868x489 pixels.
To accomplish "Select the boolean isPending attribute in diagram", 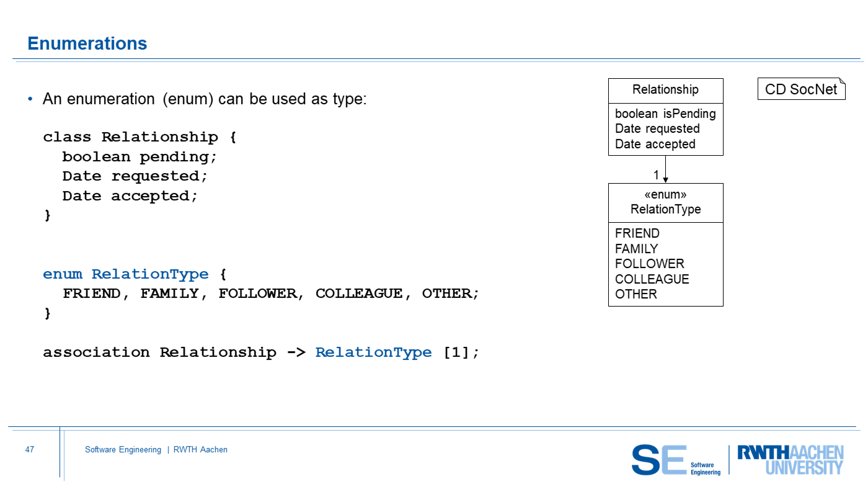I will 665,114.
